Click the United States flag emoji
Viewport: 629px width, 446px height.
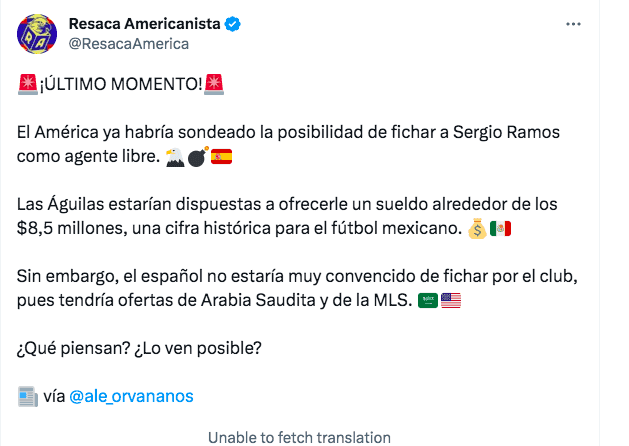coord(451,302)
